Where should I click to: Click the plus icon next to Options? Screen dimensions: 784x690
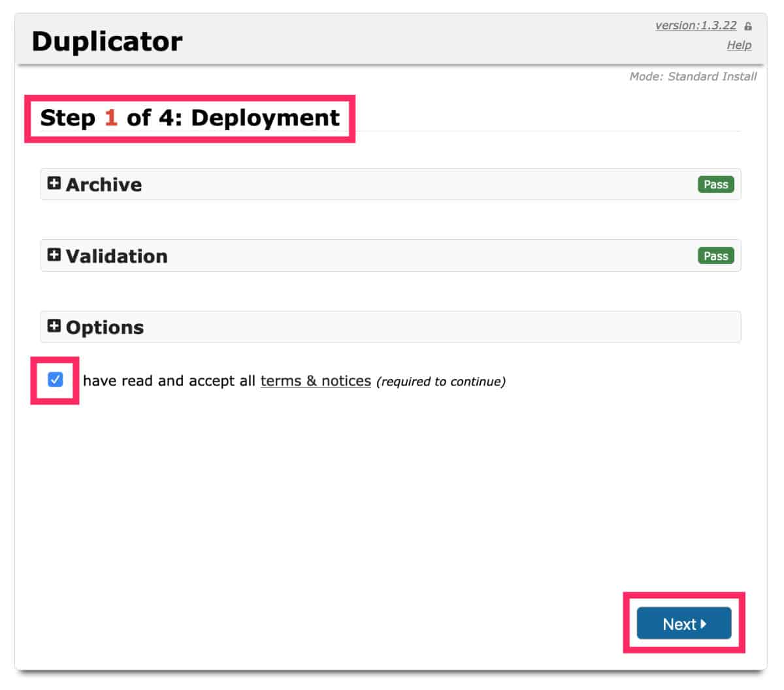(x=55, y=326)
